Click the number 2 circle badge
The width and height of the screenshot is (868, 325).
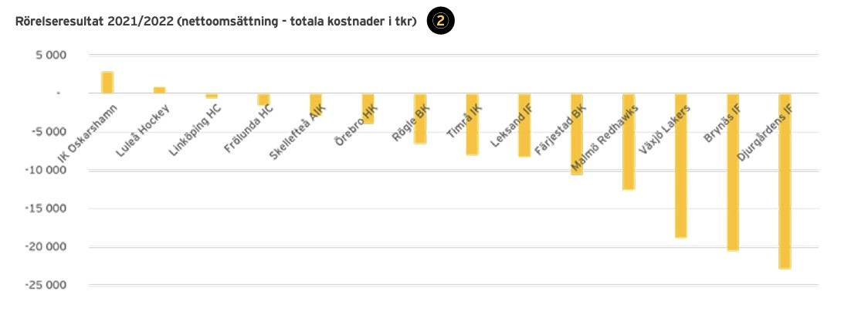click(441, 22)
